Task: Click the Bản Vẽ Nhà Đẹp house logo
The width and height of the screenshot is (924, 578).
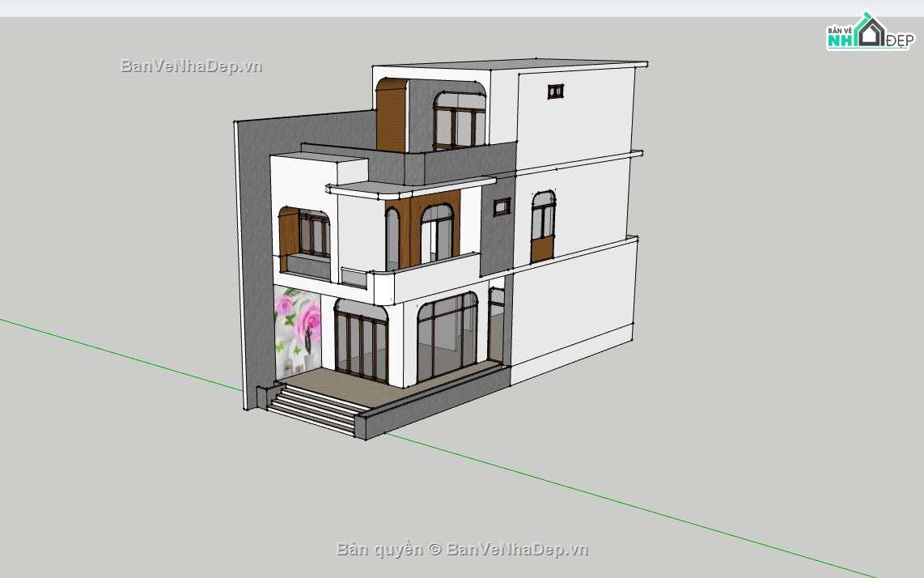Action: 870,33
